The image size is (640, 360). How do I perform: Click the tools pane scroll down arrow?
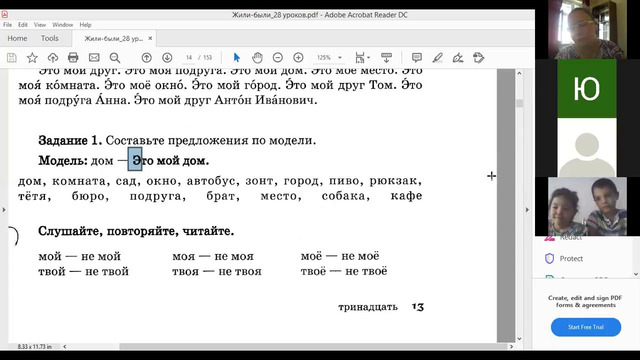click(636, 274)
